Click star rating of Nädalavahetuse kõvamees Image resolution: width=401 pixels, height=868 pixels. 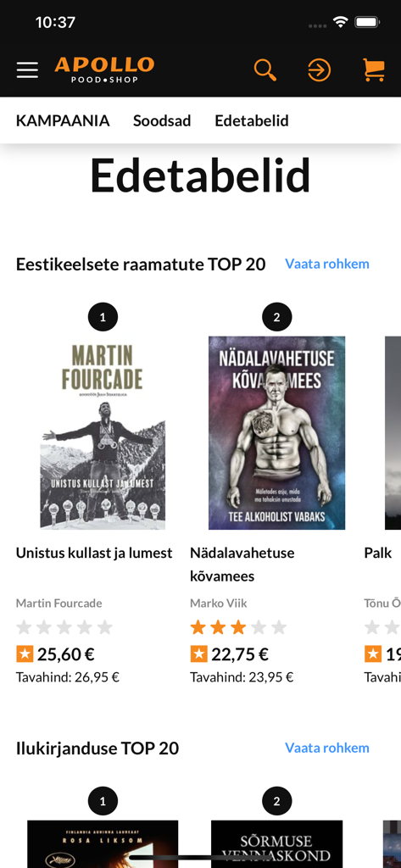click(239, 627)
